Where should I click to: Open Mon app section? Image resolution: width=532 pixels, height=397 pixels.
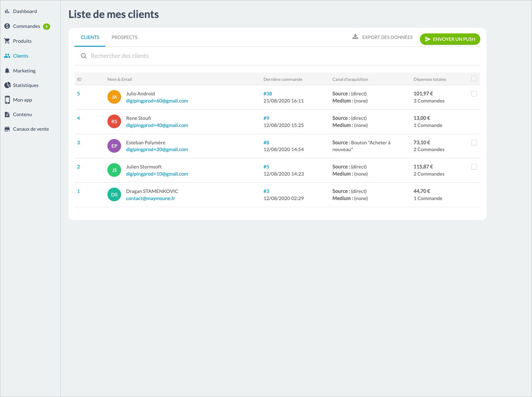[22, 100]
